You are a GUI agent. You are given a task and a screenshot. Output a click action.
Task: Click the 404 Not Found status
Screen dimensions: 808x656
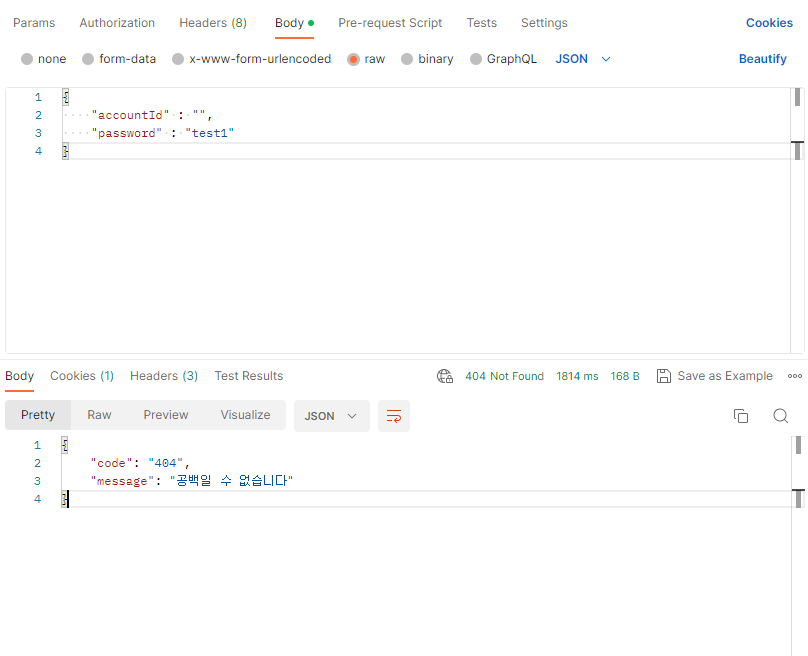point(504,376)
